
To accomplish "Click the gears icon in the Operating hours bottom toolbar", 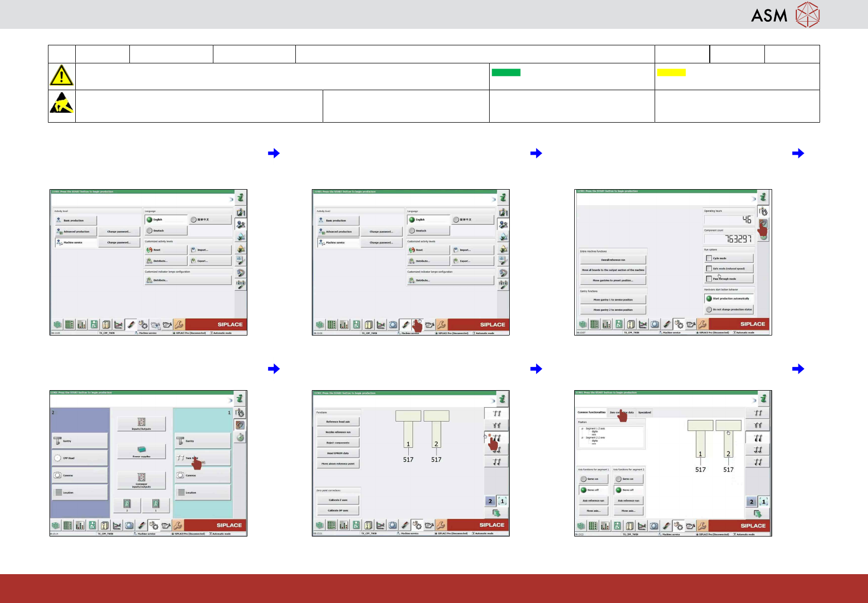I will [x=679, y=324].
